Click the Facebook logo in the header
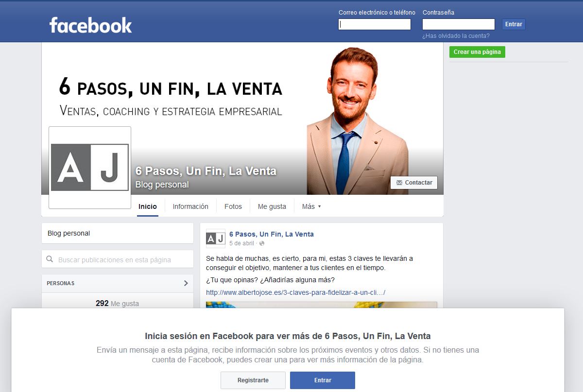Screen dimensions: 583x392 [90, 25]
